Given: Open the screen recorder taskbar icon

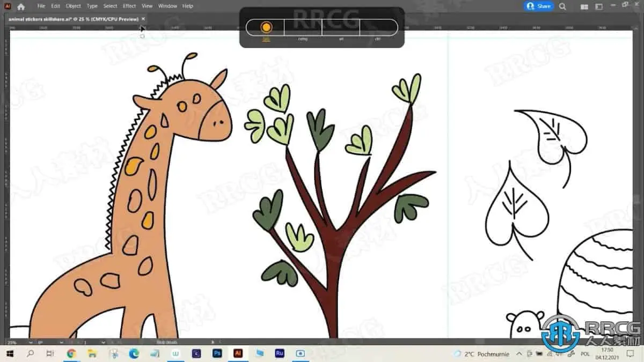Looking at the screenshot, I should (x=300, y=353).
